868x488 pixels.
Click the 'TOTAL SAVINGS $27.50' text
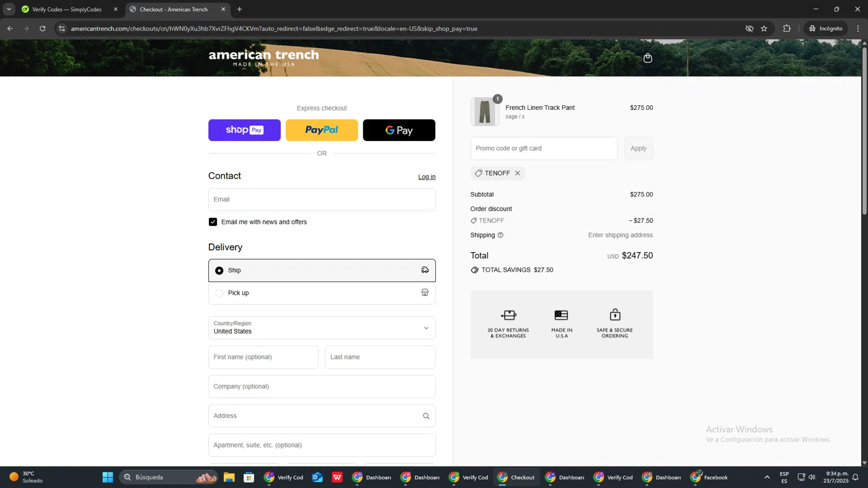click(x=517, y=270)
